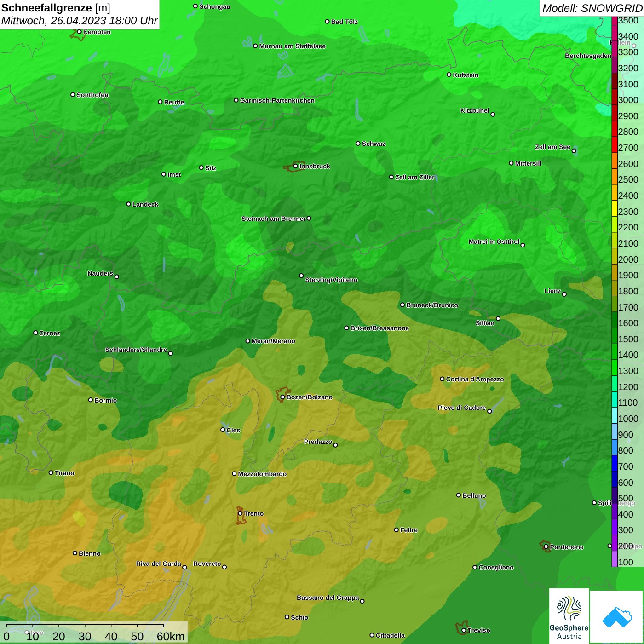The image size is (644, 644).
Task: Select the 'Steinach am Brenner' label
Action: coord(274,218)
